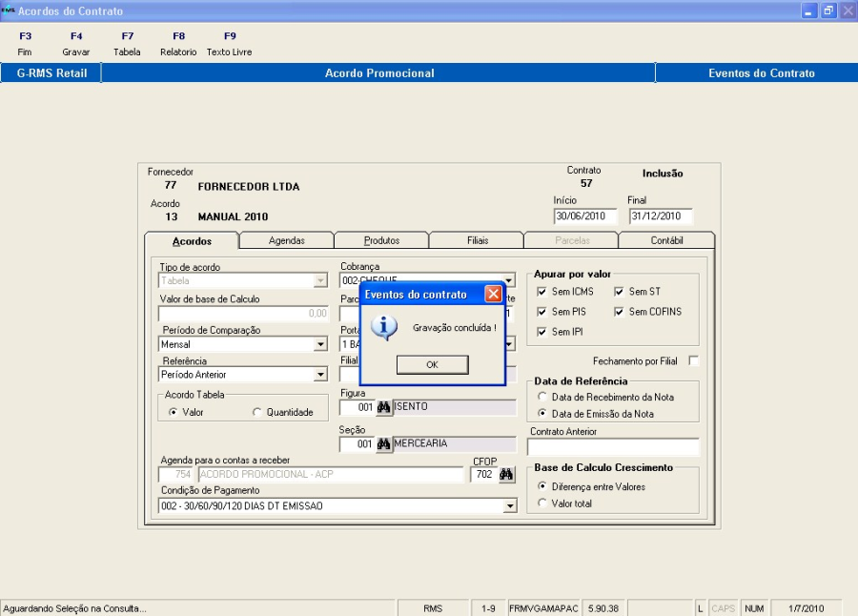858x616 pixels.
Task: Enable Fechamento por Filial checkbox
Action: click(x=693, y=360)
